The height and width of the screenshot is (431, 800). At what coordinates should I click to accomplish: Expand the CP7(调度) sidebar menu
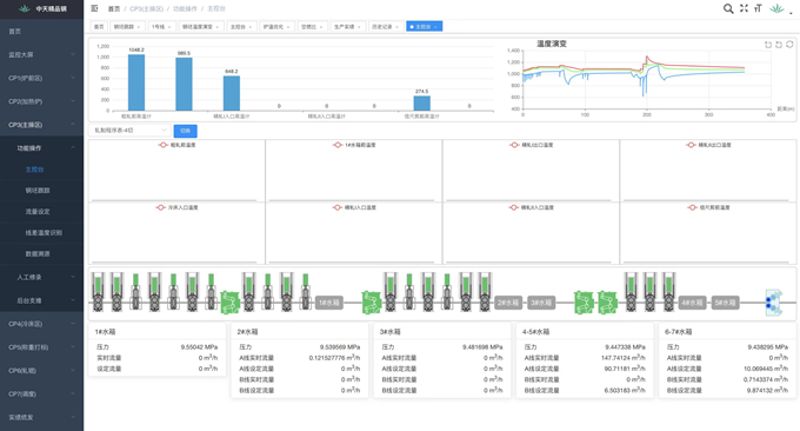[x=42, y=394]
